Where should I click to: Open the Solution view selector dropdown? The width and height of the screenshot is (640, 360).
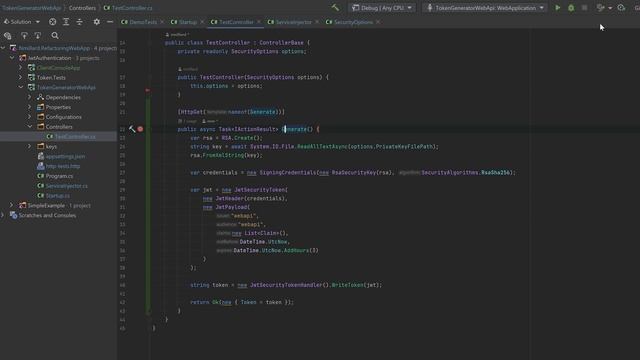tap(21, 22)
